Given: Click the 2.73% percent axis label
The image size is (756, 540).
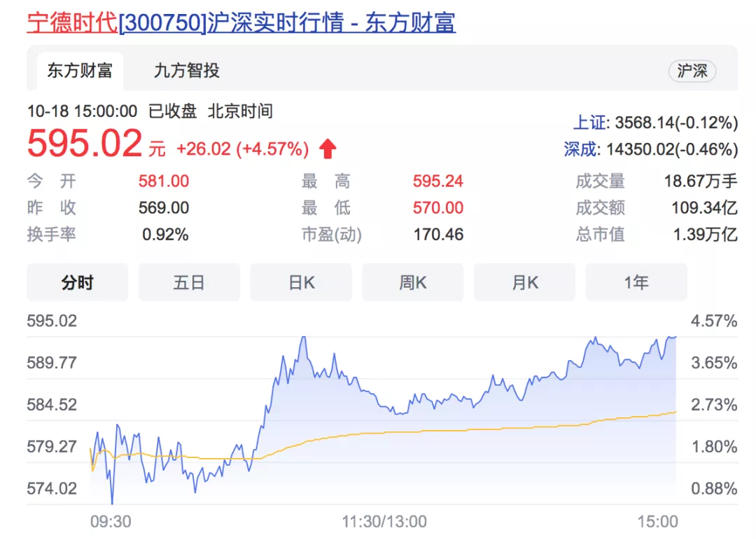Looking at the screenshot, I should tap(714, 405).
